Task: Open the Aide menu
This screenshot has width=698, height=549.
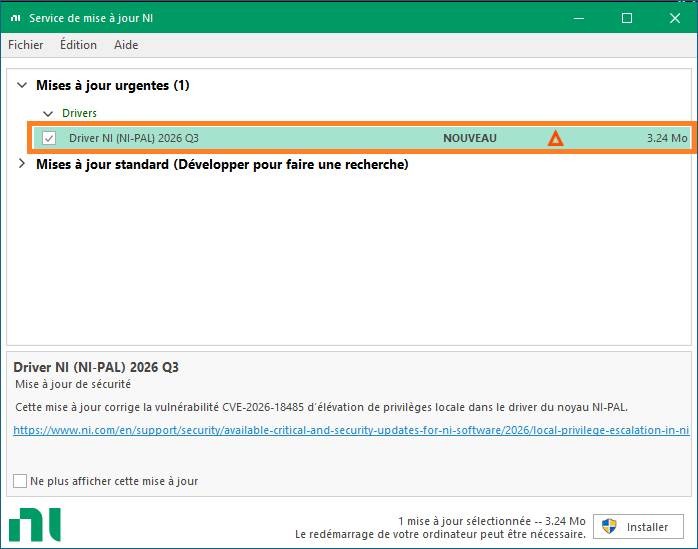Action: click(x=126, y=45)
